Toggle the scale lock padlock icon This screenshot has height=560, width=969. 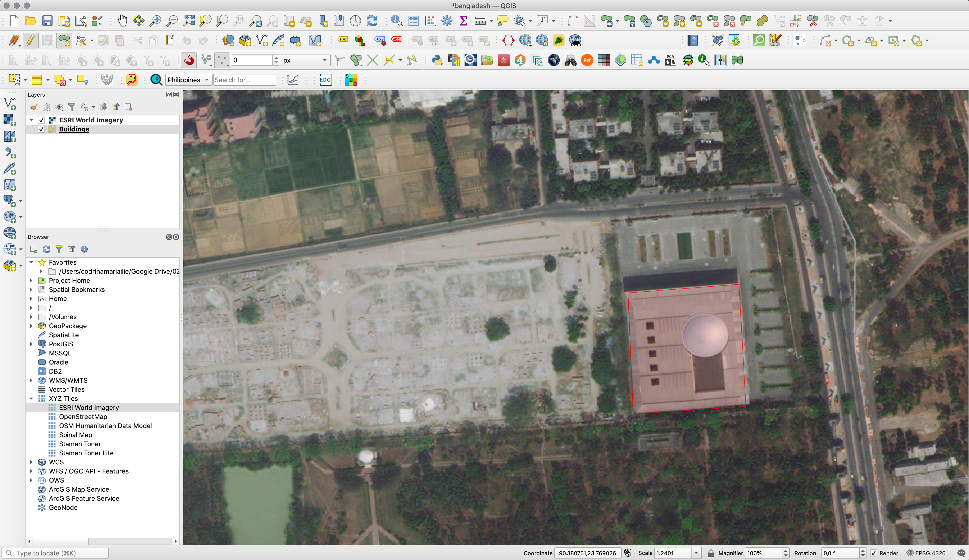(x=711, y=553)
